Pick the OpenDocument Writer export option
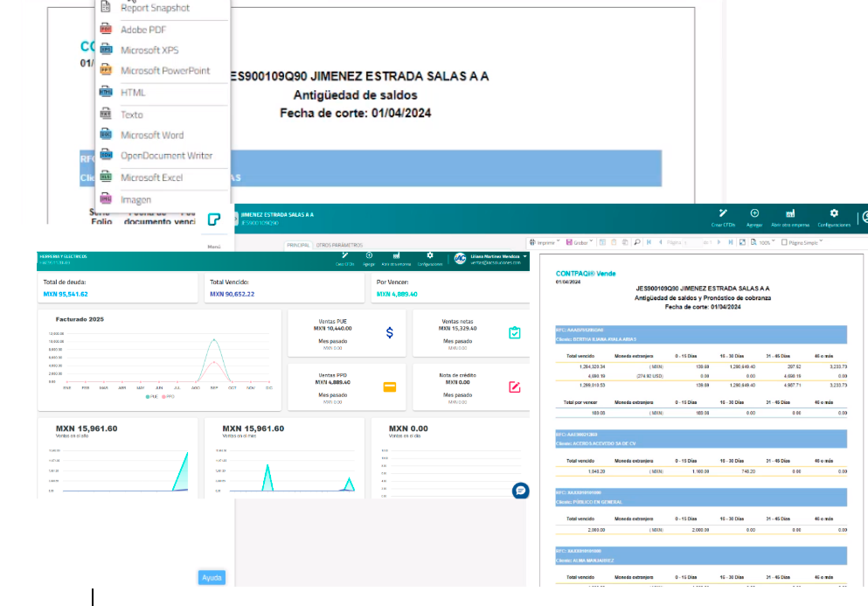 (166, 156)
